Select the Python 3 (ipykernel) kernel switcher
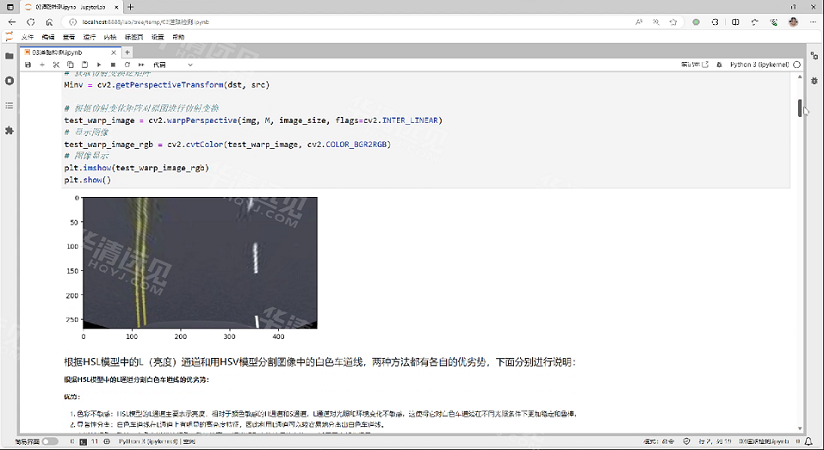 pyautogui.click(x=757, y=64)
